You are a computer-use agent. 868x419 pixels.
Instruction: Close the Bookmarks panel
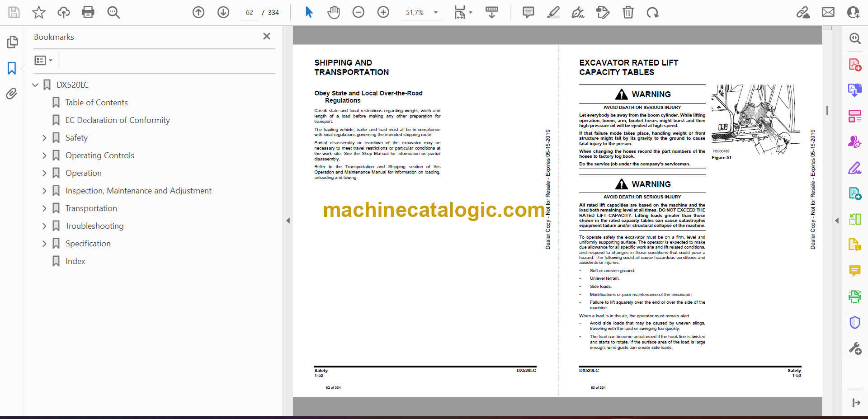pyautogui.click(x=267, y=36)
